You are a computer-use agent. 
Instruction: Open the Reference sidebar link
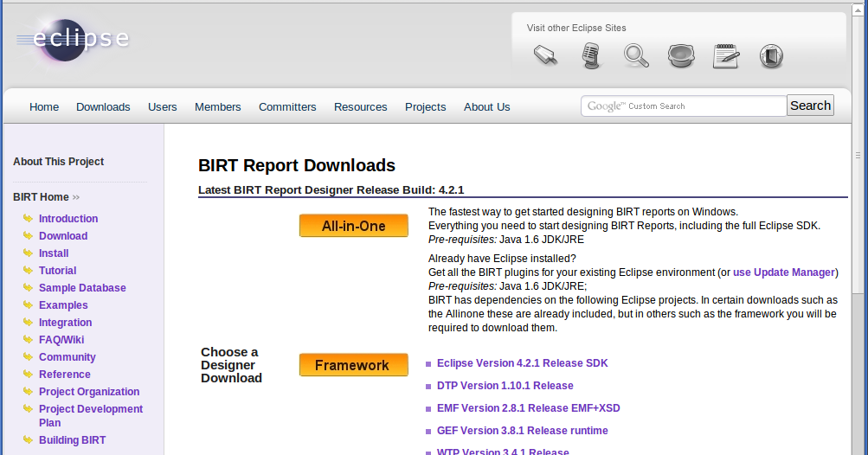tap(64, 375)
